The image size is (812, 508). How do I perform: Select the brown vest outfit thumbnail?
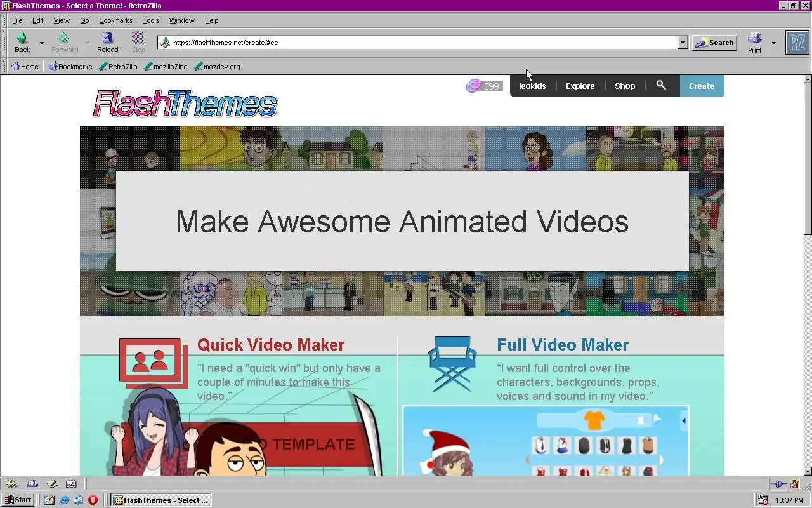(648, 445)
